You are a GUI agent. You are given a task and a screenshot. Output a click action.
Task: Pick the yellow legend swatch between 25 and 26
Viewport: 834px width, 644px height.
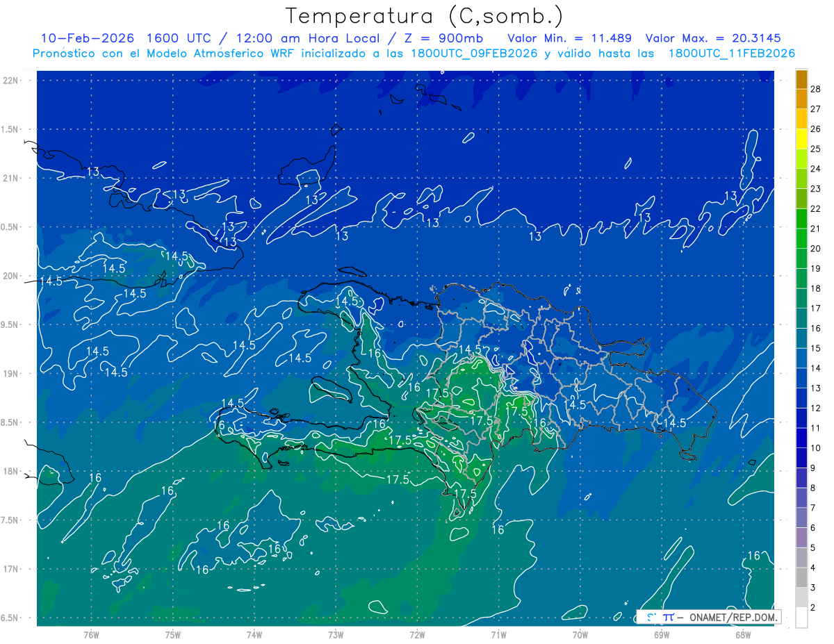point(801,139)
